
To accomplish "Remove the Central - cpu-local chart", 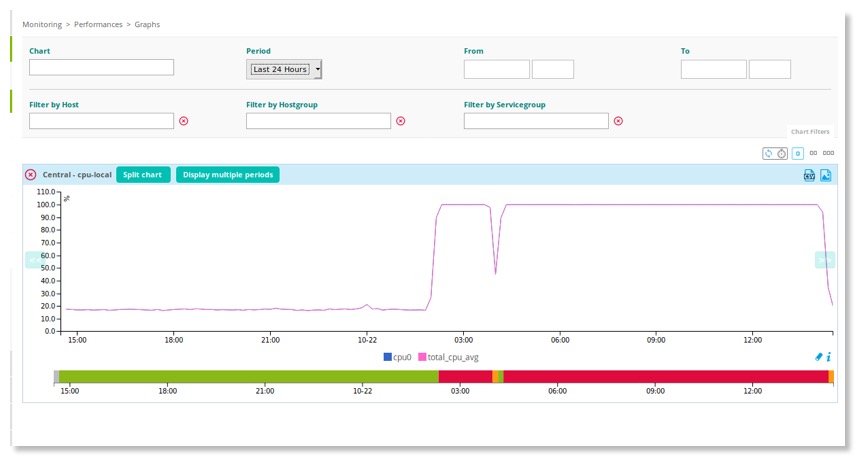I will [x=31, y=174].
